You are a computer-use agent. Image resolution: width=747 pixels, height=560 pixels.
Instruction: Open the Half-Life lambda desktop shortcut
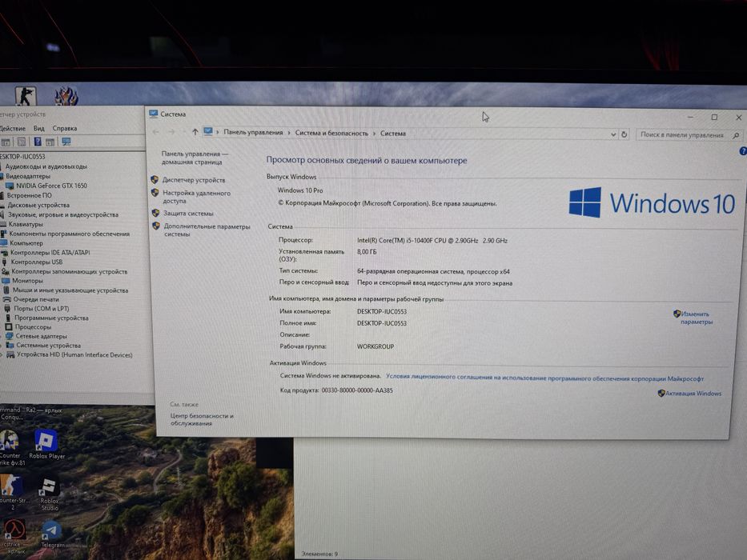(14, 536)
